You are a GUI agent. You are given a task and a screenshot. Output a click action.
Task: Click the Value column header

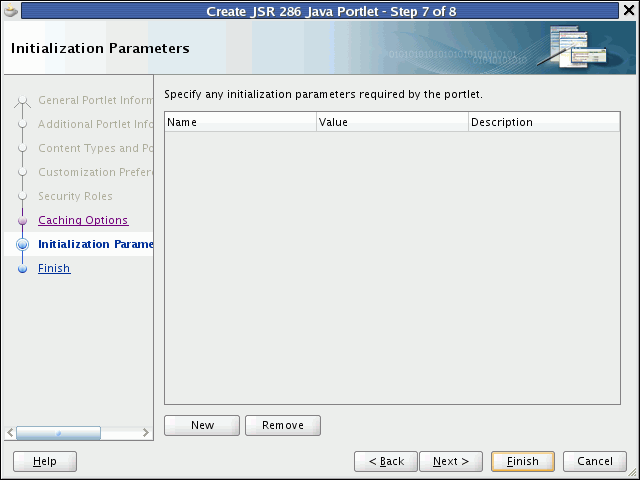[392, 122]
